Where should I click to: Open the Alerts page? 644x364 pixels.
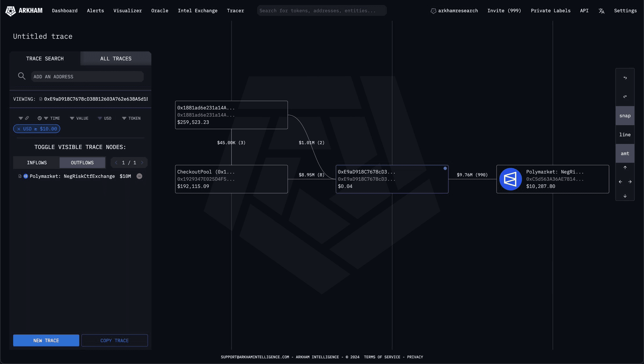click(95, 11)
